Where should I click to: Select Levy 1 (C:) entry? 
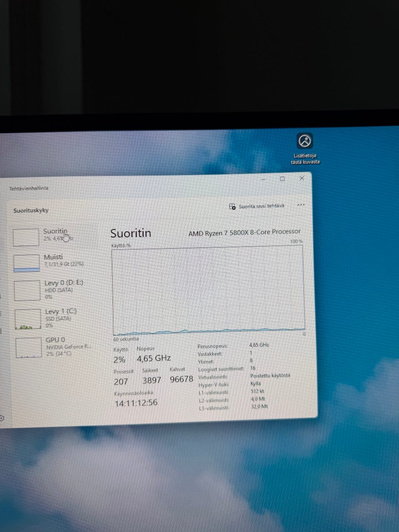coord(54,318)
